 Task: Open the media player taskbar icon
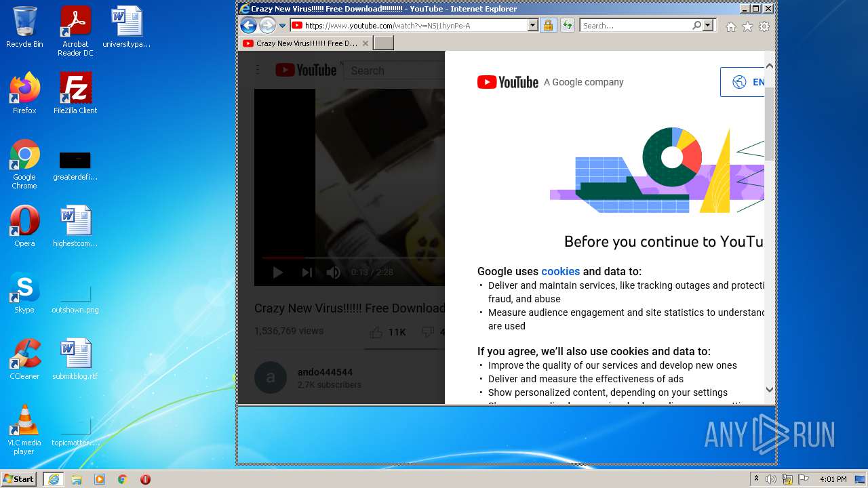[x=100, y=479]
